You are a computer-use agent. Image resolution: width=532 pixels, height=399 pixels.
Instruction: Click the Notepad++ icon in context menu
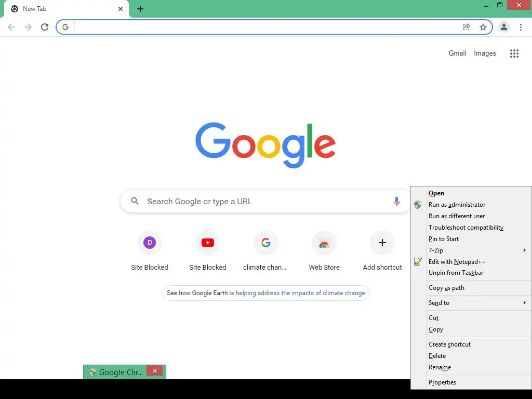tap(418, 262)
